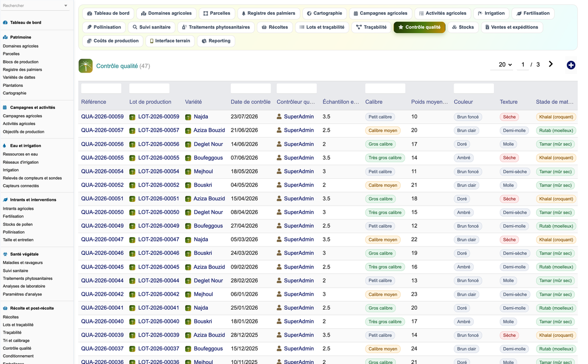Switch to the Stocks tab
The width and height of the screenshot is (588, 364).
click(463, 27)
